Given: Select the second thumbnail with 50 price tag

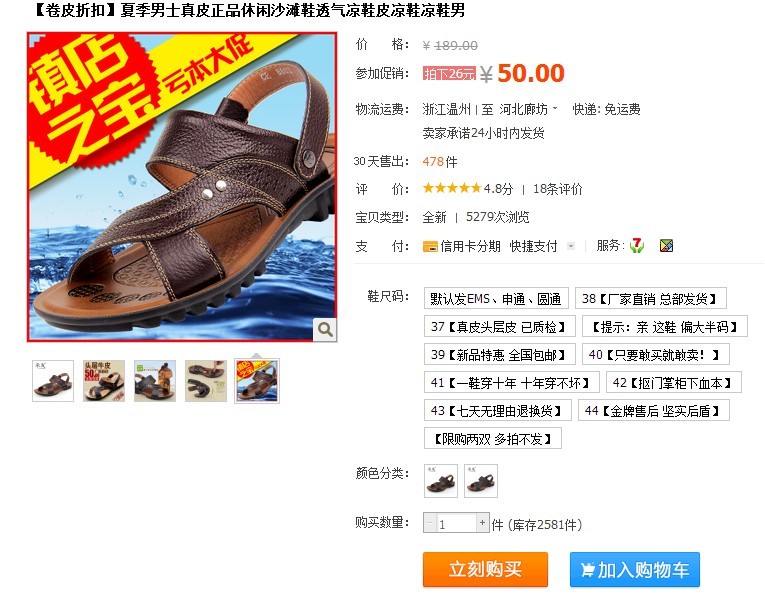Looking at the screenshot, I should tap(104, 381).
